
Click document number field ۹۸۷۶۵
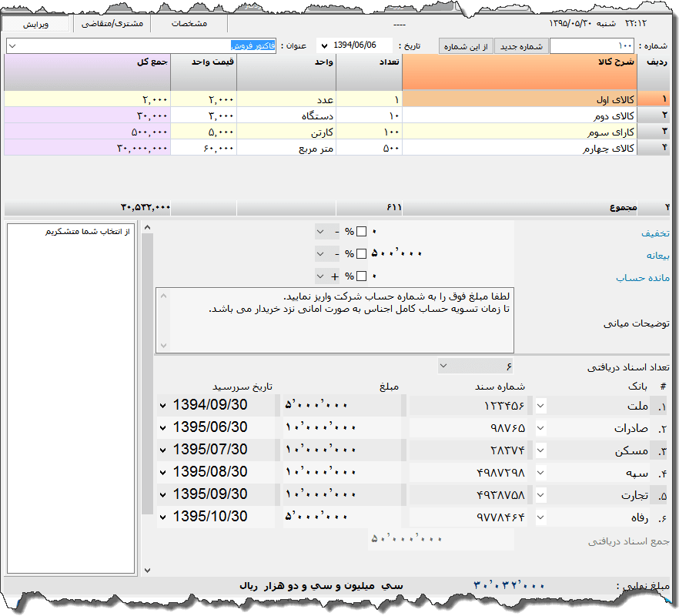coord(470,427)
